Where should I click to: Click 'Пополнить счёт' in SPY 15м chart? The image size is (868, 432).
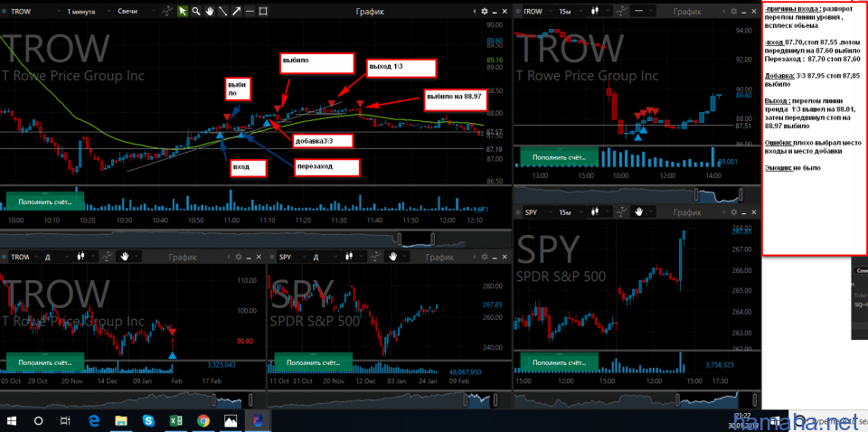tap(559, 362)
